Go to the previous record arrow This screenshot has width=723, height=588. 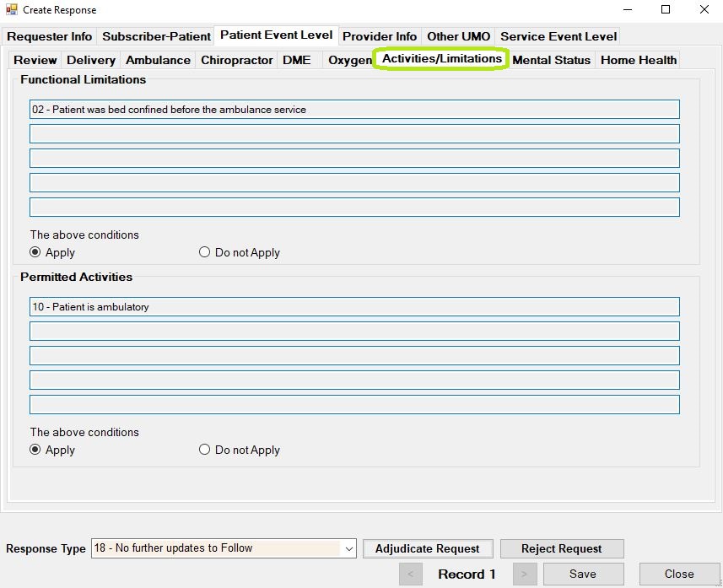pos(410,575)
